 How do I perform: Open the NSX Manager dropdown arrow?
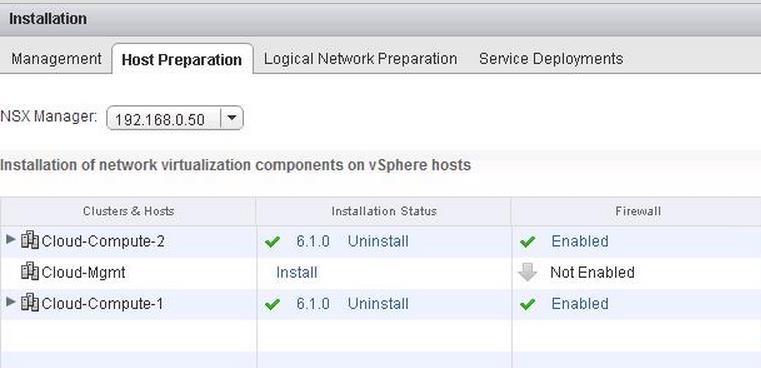click(232, 118)
